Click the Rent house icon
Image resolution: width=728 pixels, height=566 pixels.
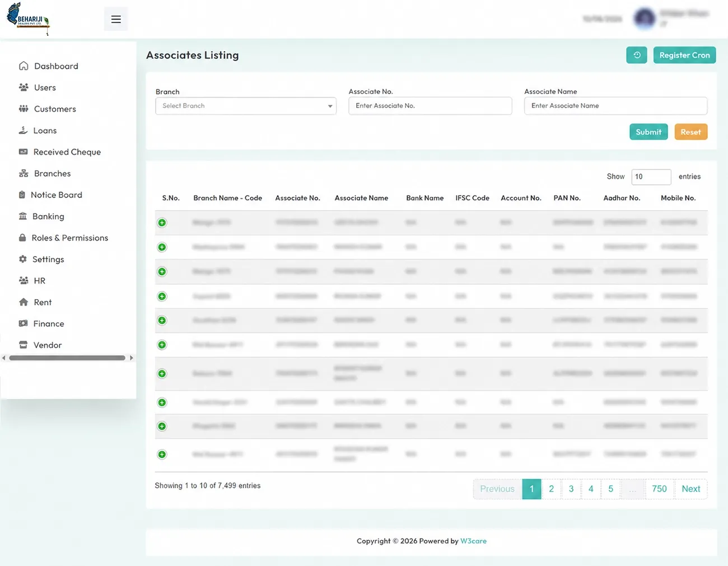[24, 302]
